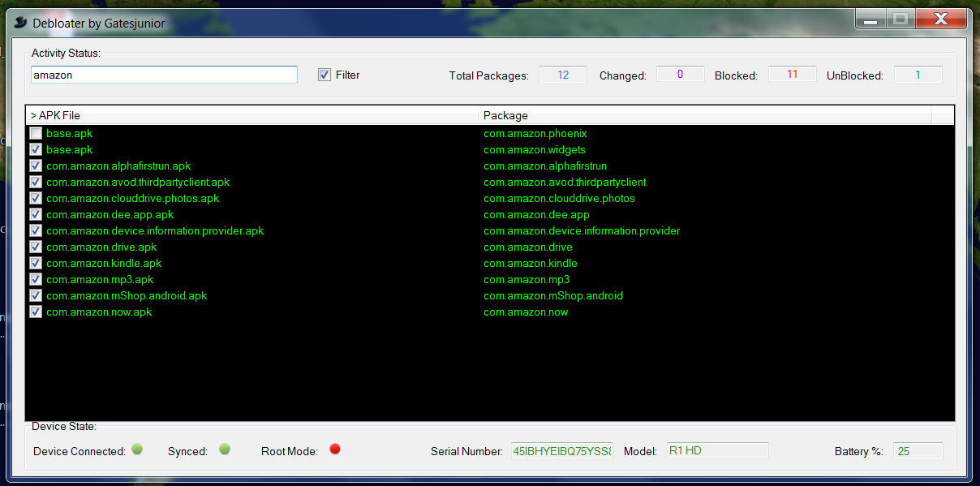Select the com.amazon.mShop.android package row
980x486 pixels.
pyautogui.click(x=553, y=296)
